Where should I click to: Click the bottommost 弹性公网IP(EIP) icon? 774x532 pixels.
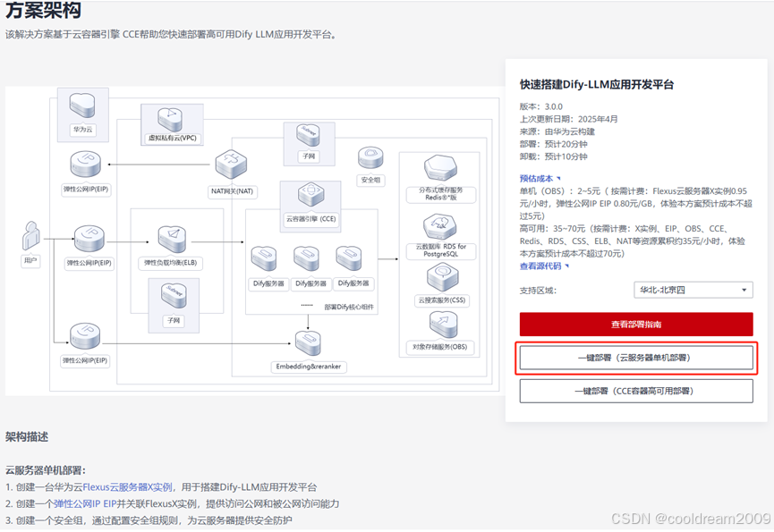(85, 336)
